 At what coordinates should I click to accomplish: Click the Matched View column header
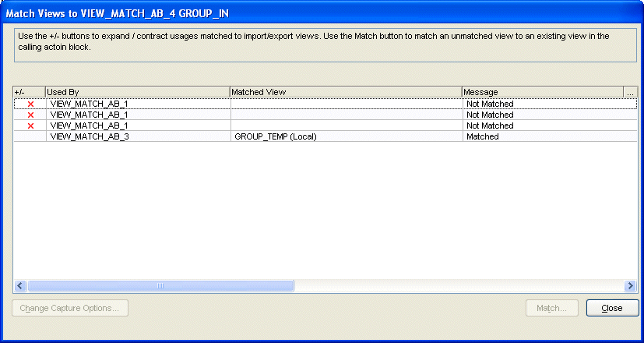pyautogui.click(x=345, y=92)
